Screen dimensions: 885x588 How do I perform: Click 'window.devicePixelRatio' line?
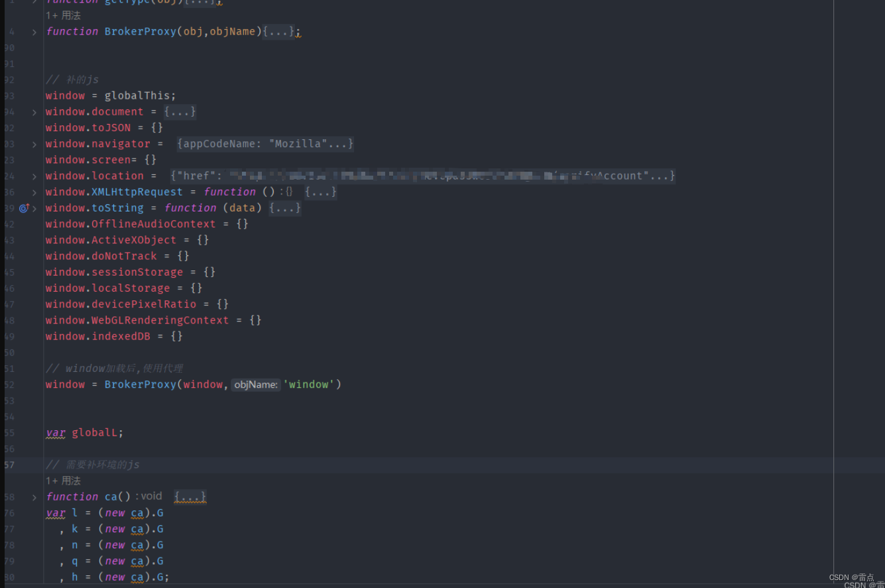click(137, 304)
